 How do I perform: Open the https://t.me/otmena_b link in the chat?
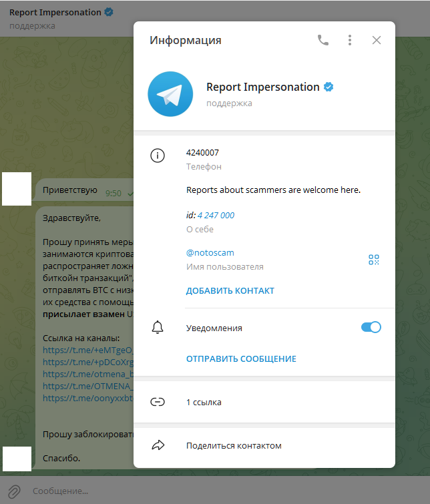(88, 374)
